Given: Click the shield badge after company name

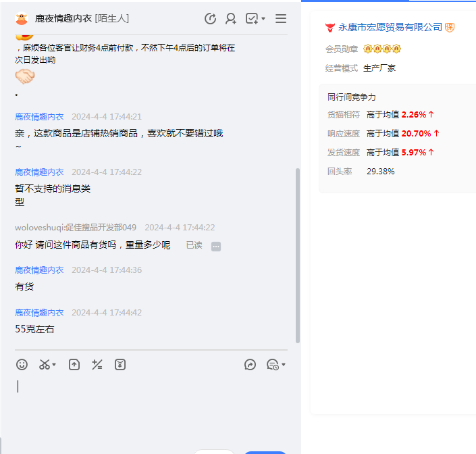Looking at the screenshot, I should (450, 27).
